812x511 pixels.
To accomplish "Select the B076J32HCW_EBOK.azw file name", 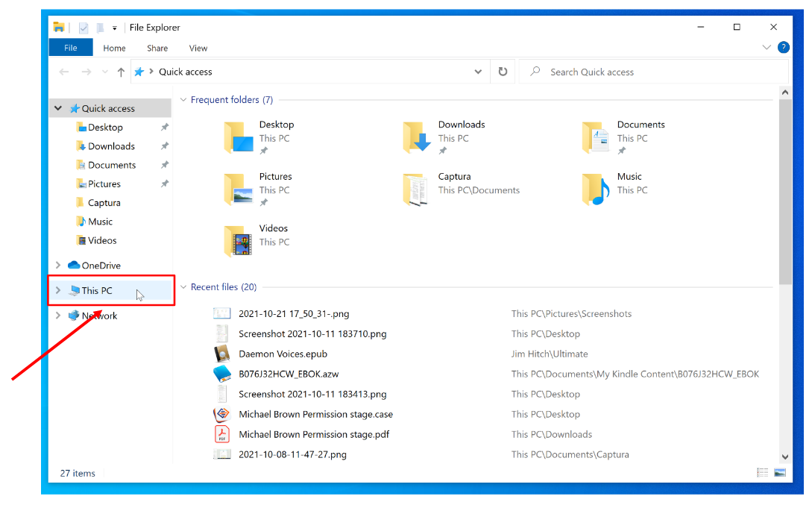I will click(x=289, y=374).
